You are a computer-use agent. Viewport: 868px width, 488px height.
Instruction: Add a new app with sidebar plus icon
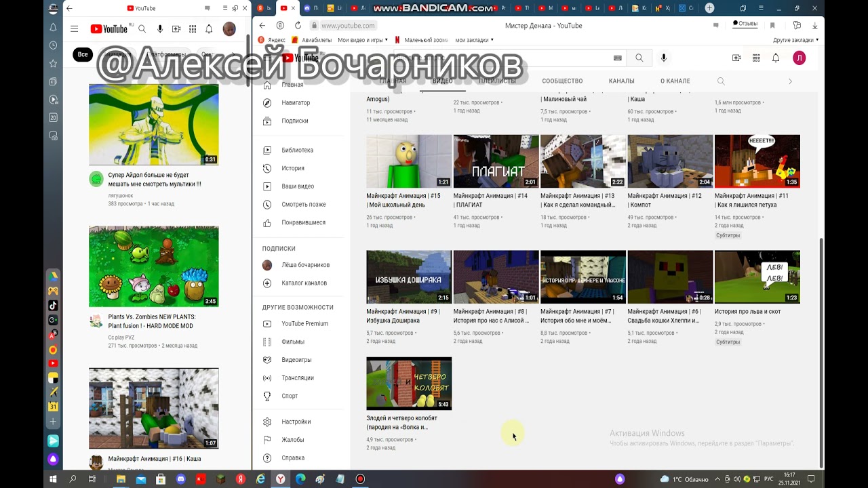click(53, 422)
